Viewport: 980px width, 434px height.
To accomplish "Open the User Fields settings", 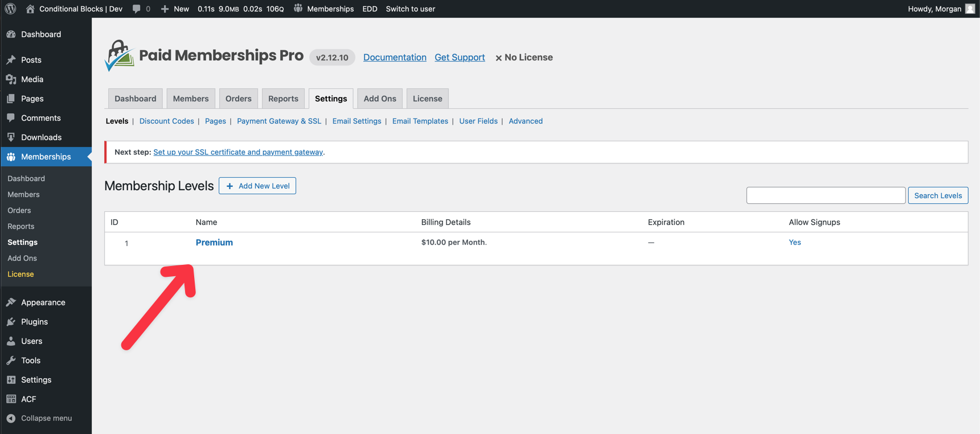I will click(x=478, y=121).
